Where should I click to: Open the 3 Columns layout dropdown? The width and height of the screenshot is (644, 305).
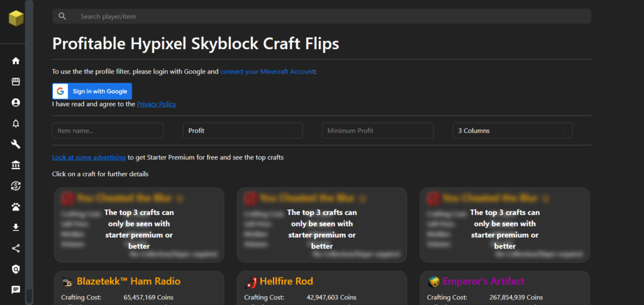tap(513, 131)
